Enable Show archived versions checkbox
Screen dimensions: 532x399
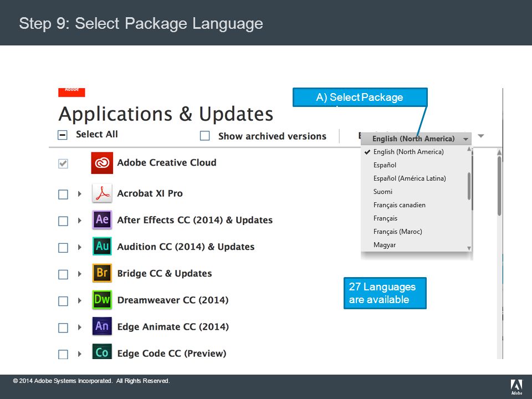pos(204,136)
